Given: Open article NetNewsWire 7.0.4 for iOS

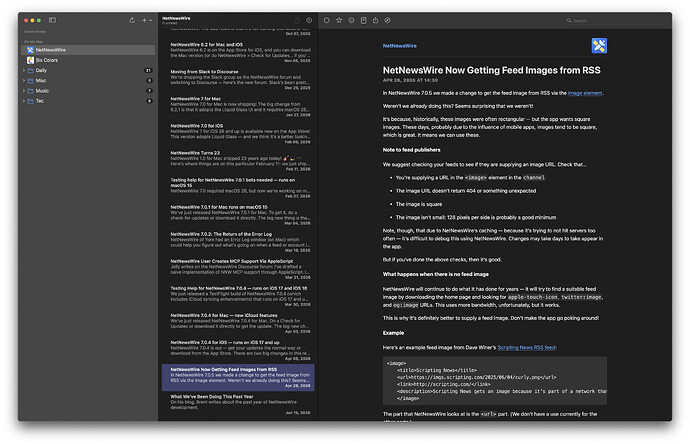Looking at the screenshot, I should point(238,351).
